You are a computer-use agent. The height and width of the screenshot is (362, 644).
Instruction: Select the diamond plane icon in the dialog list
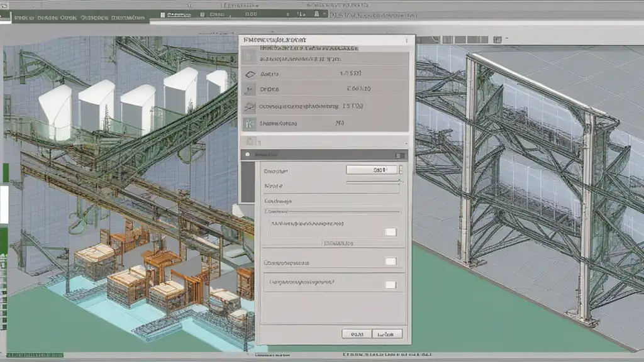coord(250,74)
